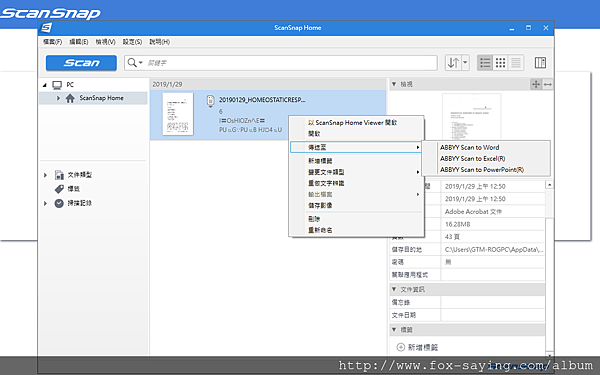The image size is (600, 375).
Task: Click the 43 頁 page count value
Action: [x=452, y=237]
